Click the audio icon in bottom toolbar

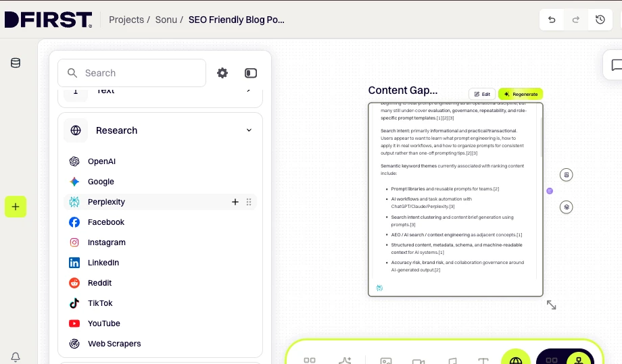[x=452, y=361]
